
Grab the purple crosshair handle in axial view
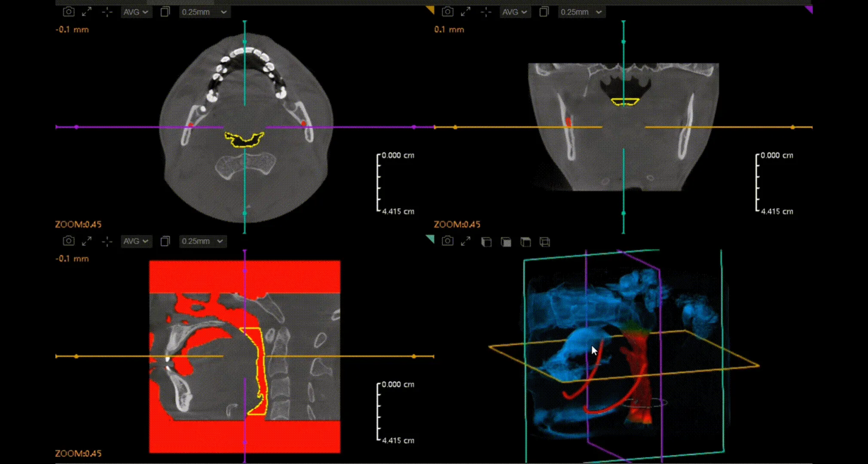76,127
